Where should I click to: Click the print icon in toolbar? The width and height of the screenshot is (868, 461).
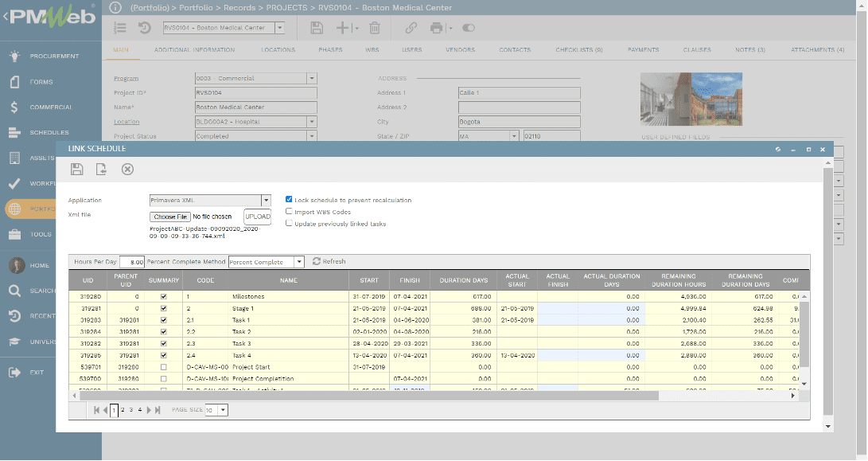tap(437, 28)
